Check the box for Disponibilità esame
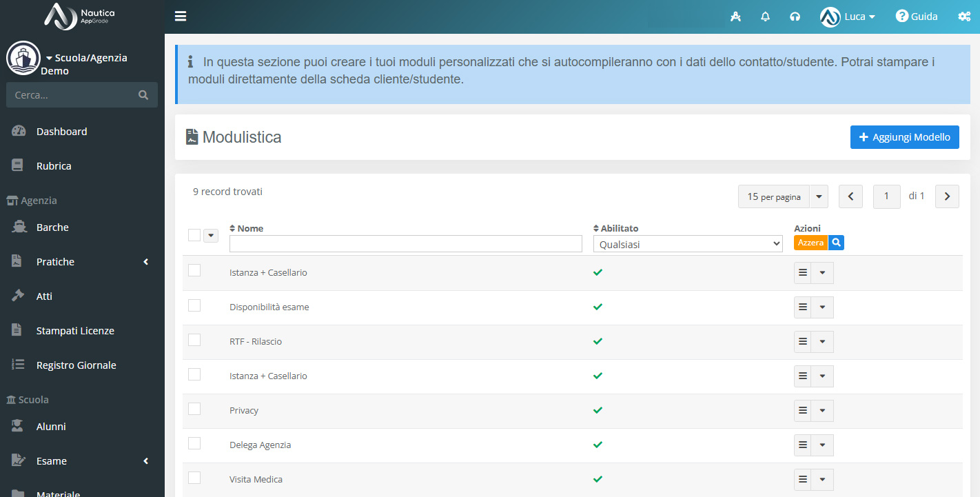 (x=194, y=305)
